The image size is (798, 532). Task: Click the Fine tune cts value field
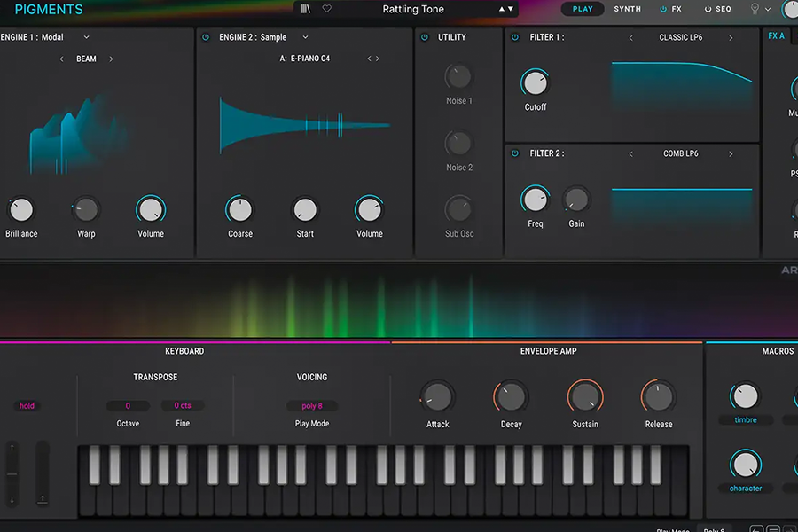click(183, 406)
